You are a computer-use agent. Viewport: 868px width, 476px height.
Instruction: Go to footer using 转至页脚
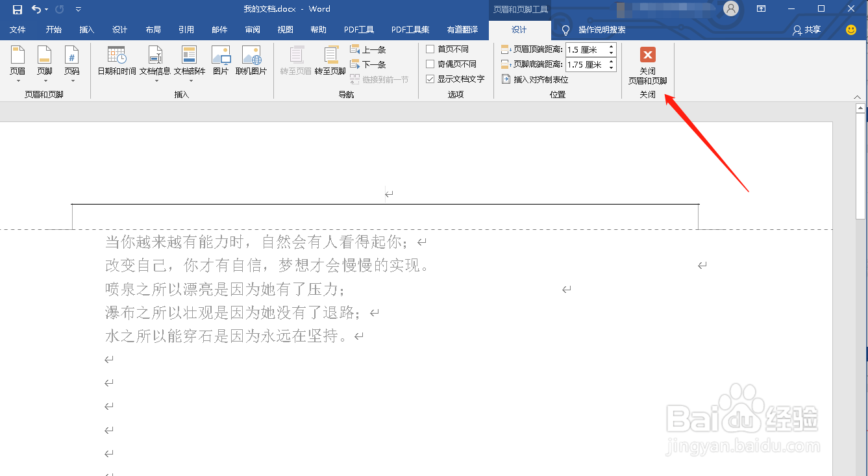coord(332,63)
